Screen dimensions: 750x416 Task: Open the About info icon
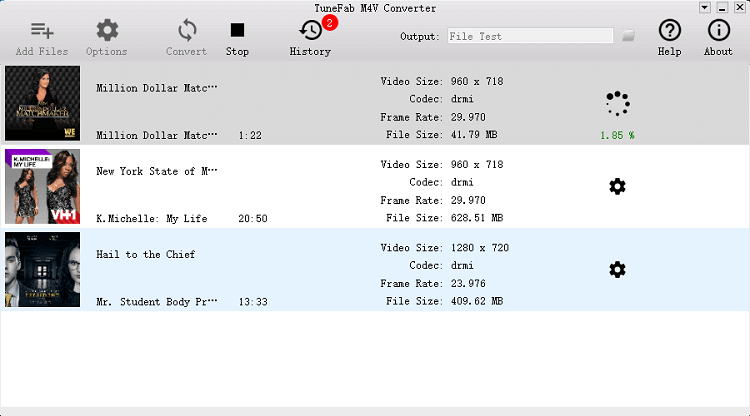[x=718, y=30]
